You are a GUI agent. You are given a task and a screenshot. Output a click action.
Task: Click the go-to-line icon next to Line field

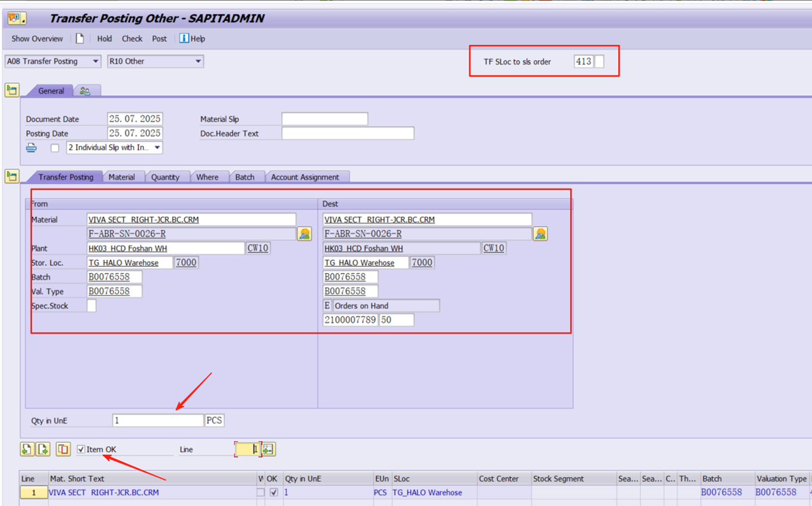(269, 450)
